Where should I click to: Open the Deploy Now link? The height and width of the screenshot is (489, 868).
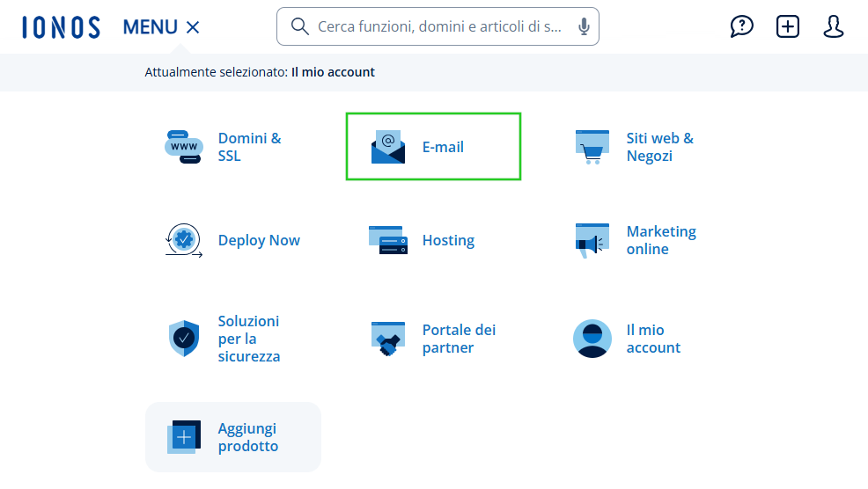point(259,240)
